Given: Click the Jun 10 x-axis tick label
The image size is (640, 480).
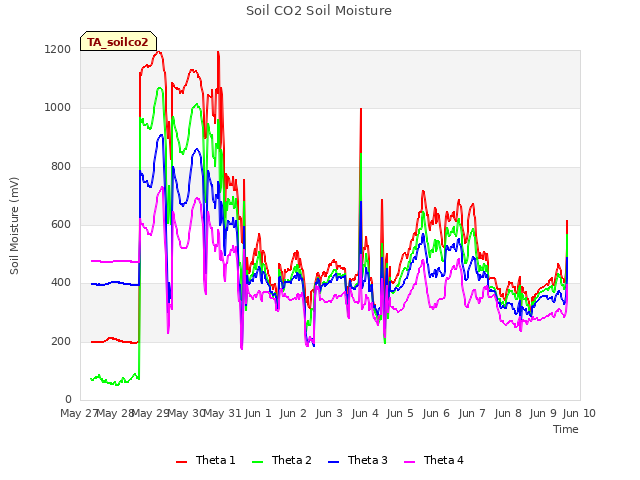Looking at the screenshot, I should point(579,413).
